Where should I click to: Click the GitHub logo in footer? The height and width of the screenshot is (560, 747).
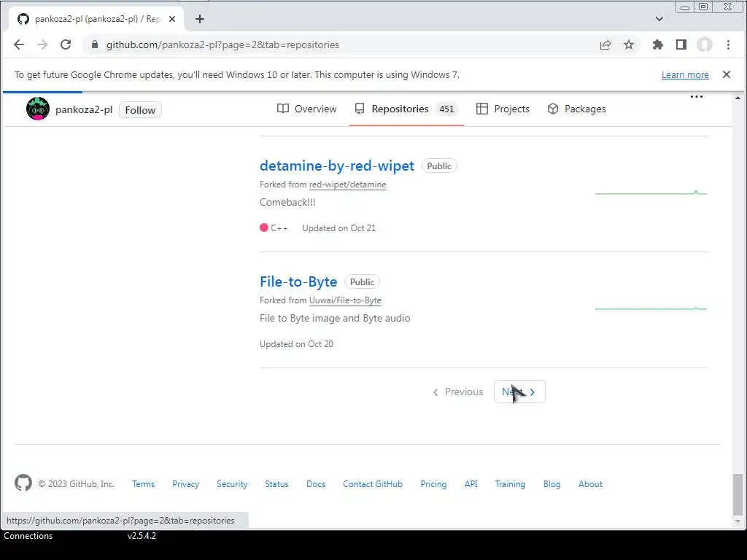(23, 483)
